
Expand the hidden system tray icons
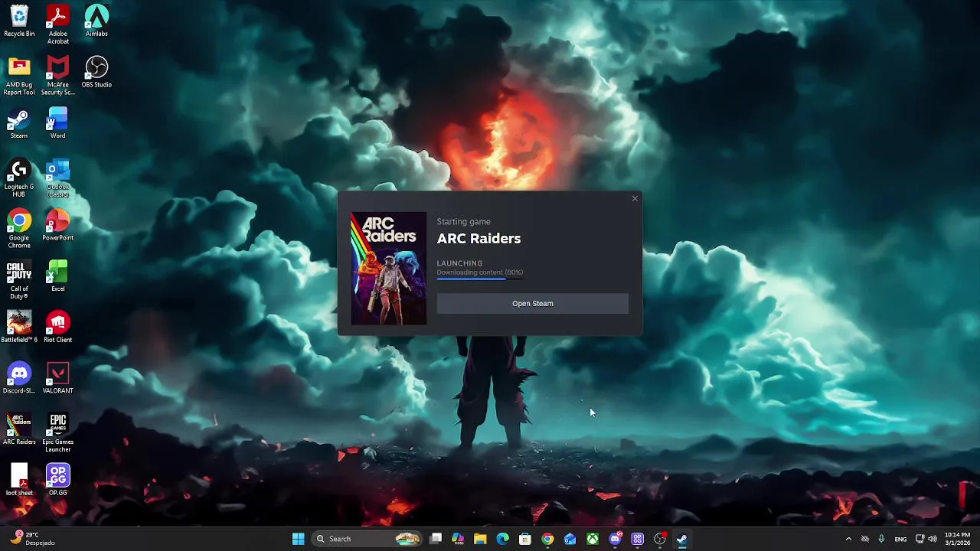click(x=848, y=539)
